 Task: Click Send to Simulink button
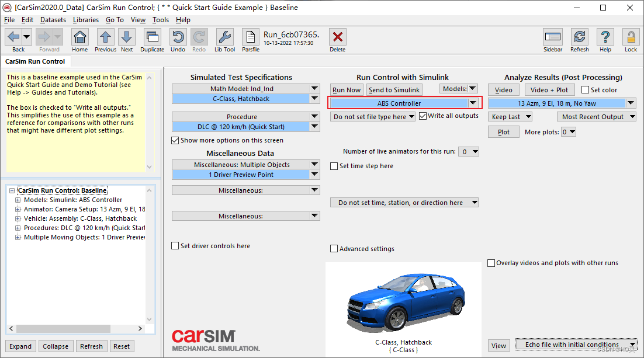[x=394, y=90]
